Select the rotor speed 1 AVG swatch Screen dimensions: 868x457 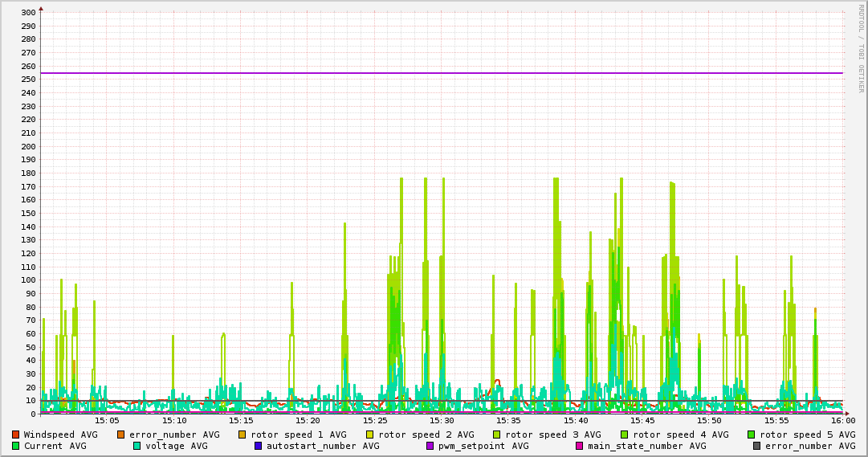click(x=242, y=435)
